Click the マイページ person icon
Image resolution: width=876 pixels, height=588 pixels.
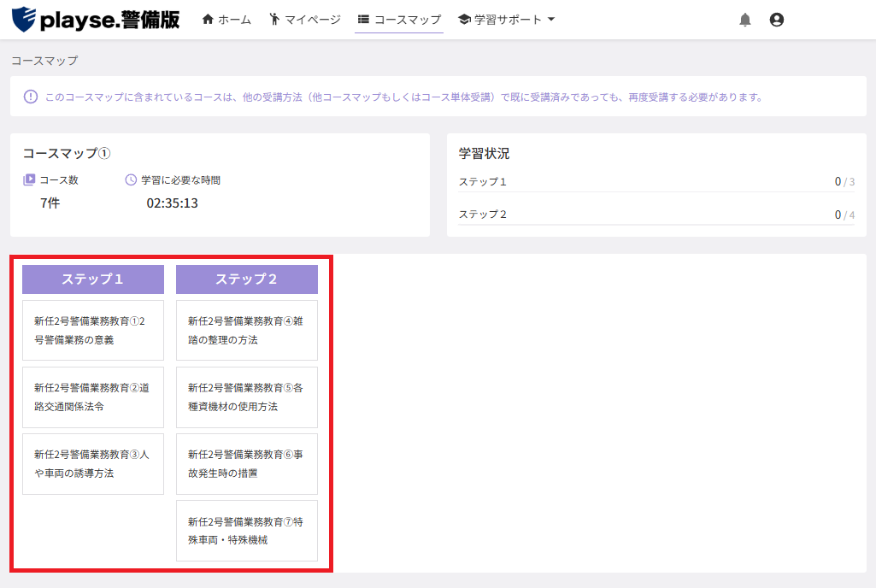pyautogui.click(x=274, y=19)
